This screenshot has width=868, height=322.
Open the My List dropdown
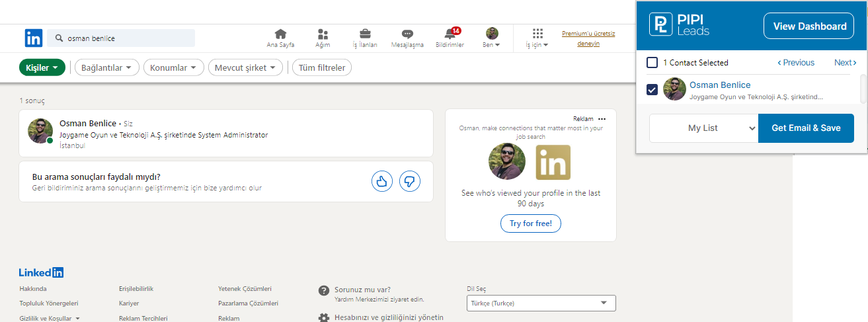[703, 128]
